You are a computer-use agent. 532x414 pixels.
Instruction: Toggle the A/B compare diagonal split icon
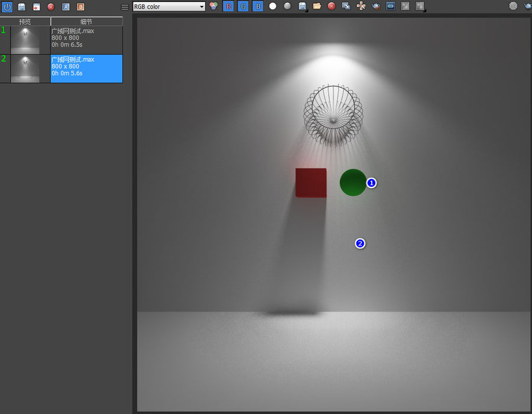(x=405, y=6)
